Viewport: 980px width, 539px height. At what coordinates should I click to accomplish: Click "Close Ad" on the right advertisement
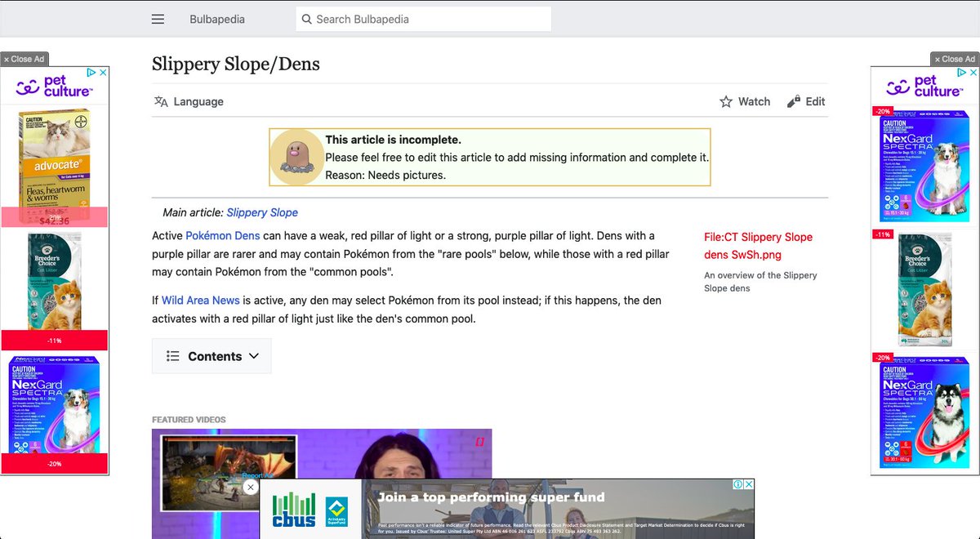954,58
